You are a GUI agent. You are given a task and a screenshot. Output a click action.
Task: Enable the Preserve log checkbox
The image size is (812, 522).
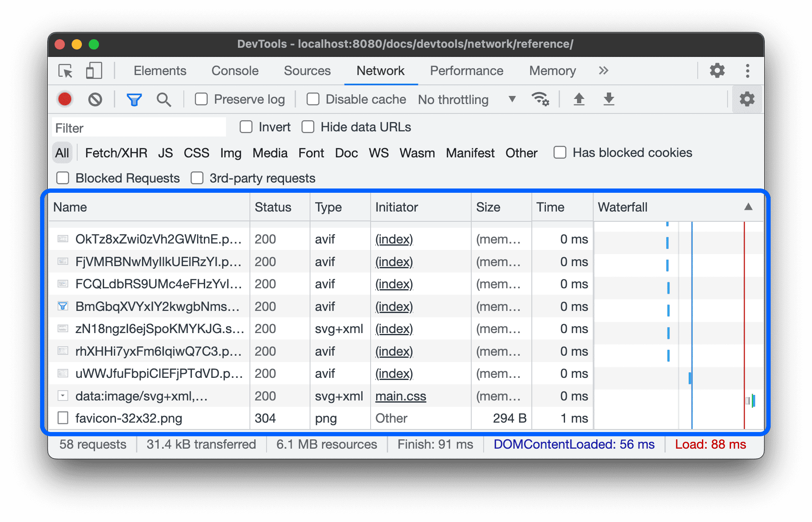(x=201, y=99)
